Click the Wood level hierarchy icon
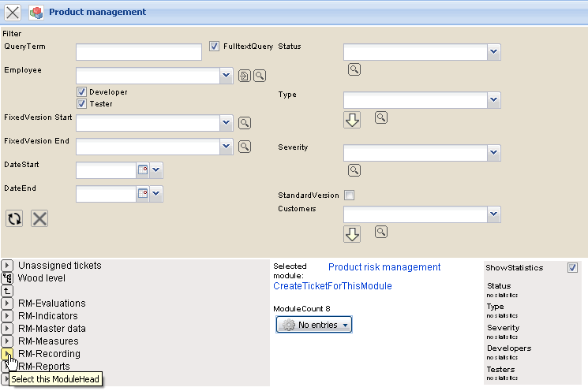This screenshot has width=588, height=391. coord(7,278)
